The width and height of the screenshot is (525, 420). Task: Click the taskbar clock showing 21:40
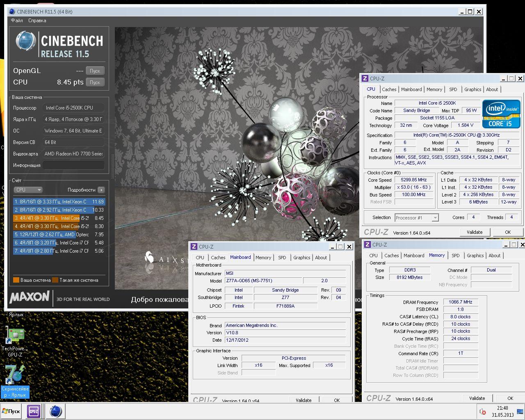tap(503, 411)
